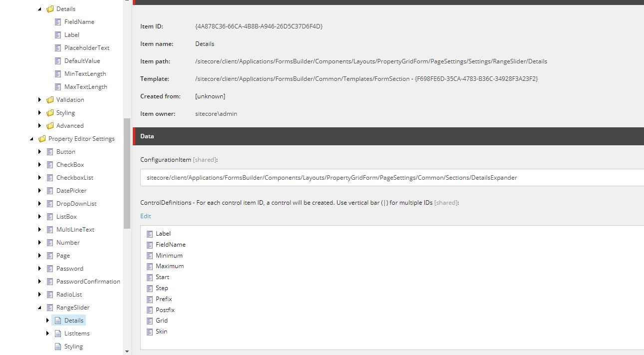Collapse the RangeSlider tree node
The image size is (644, 355).
[40, 308]
